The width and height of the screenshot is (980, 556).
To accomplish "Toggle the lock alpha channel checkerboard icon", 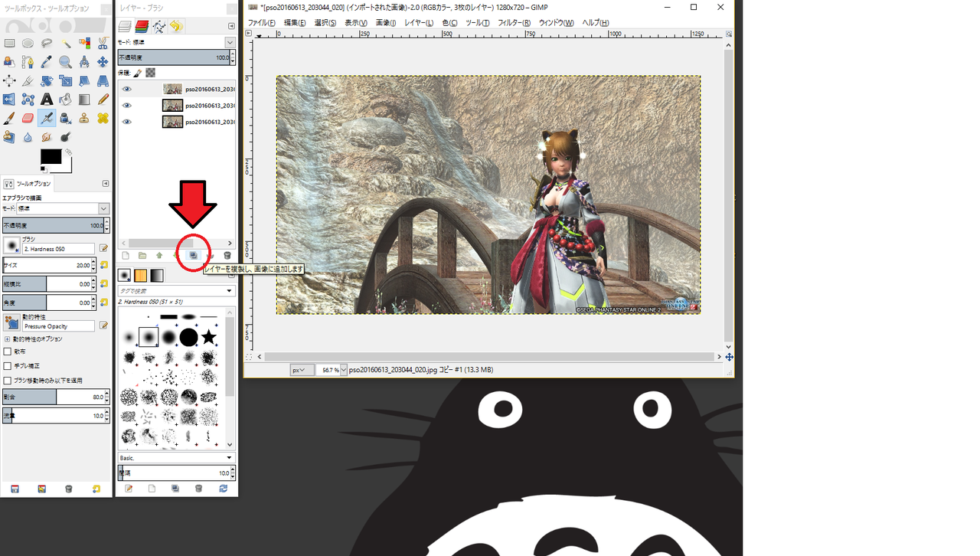I will [151, 73].
